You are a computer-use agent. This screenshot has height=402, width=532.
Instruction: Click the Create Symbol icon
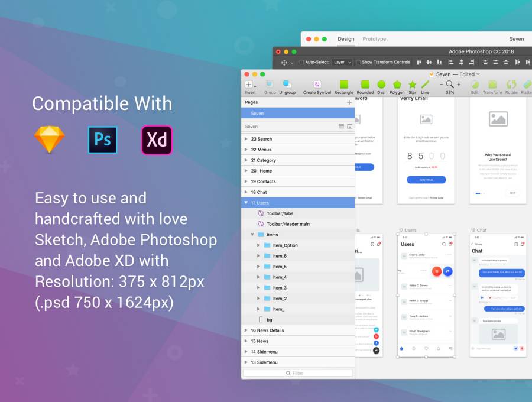coord(317,85)
